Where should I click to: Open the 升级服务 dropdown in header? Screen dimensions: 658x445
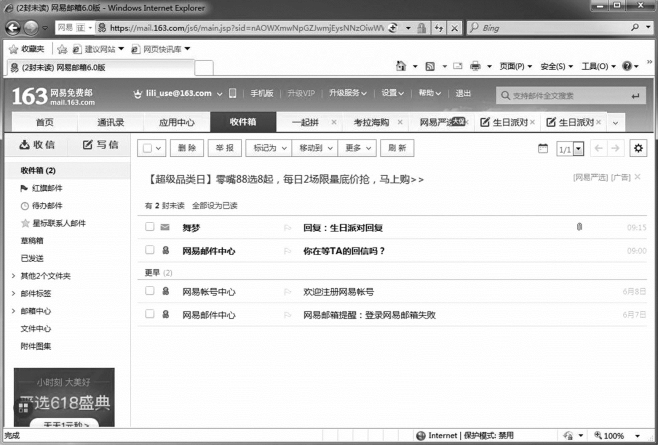point(347,93)
